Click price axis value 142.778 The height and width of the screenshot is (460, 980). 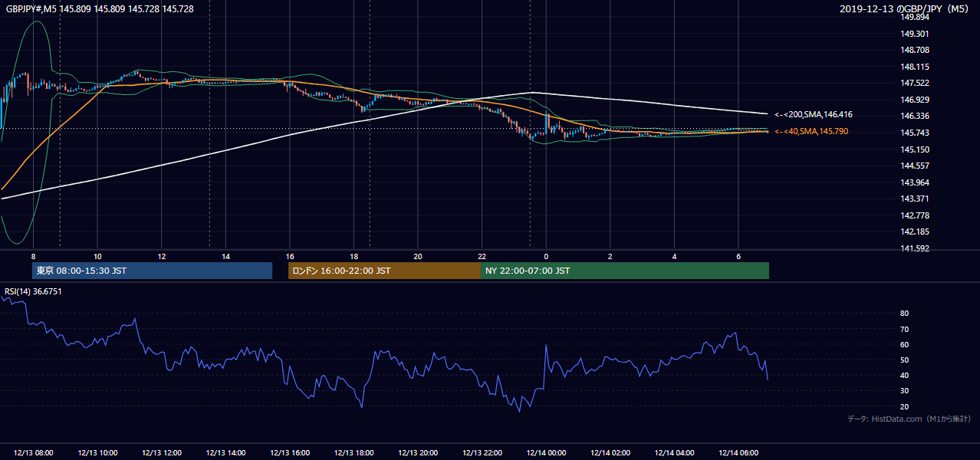pos(916,215)
